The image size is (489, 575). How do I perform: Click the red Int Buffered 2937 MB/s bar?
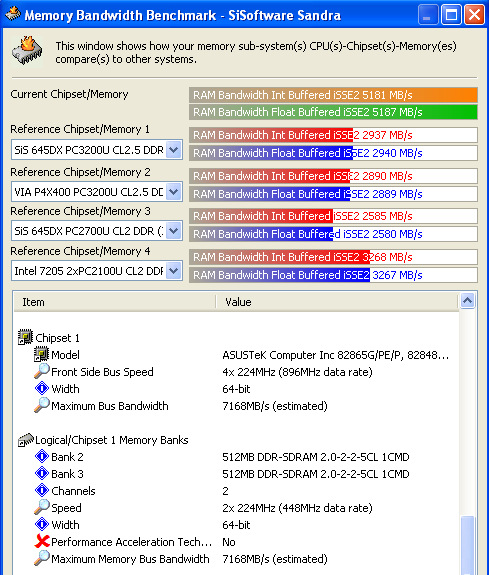(333, 135)
